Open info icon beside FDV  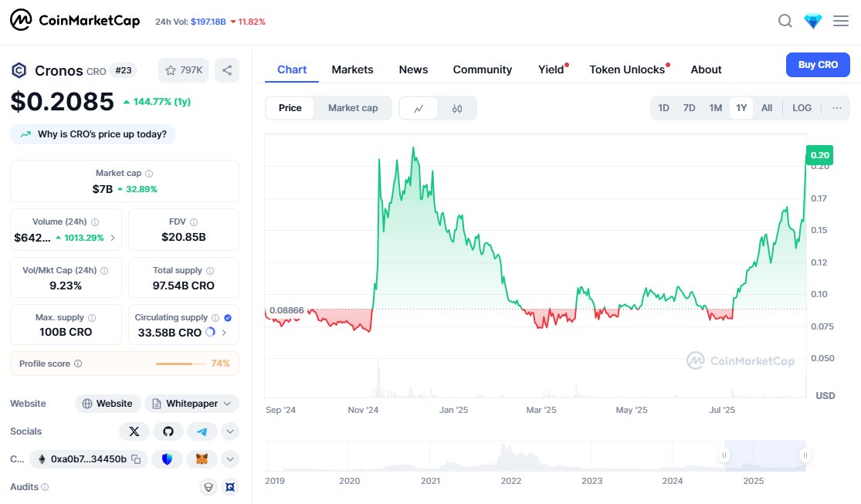194,222
